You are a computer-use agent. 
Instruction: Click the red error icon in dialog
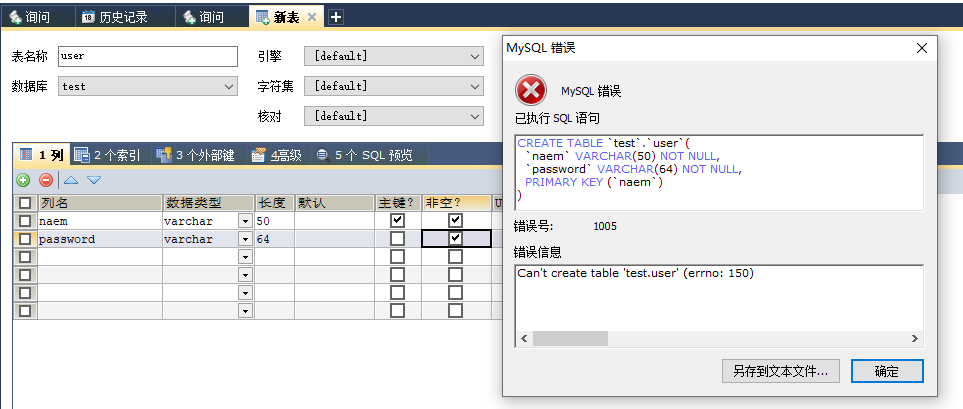click(530, 91)
